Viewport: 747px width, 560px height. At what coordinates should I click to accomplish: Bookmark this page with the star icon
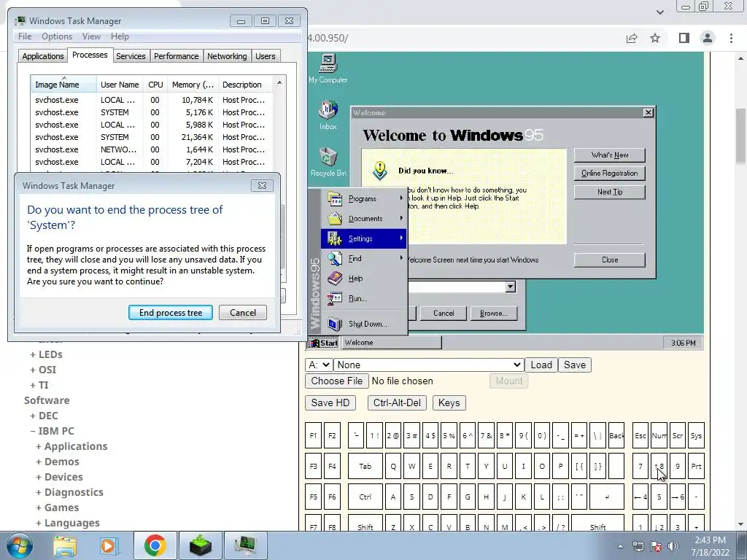click(655, 38)
